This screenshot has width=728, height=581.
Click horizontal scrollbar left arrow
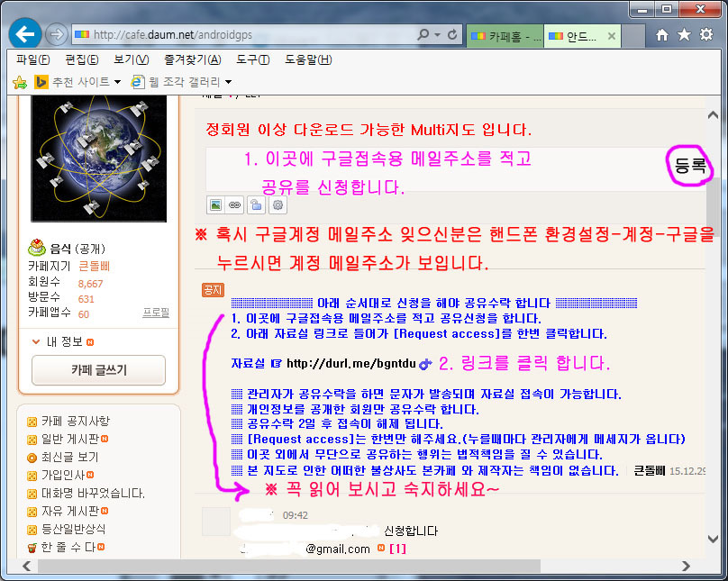point(27,567)
